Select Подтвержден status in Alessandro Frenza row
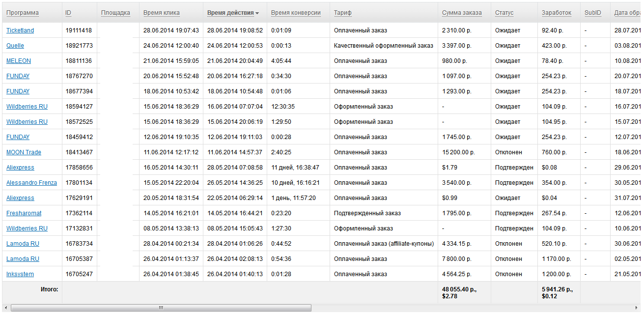 coord(514,183)
